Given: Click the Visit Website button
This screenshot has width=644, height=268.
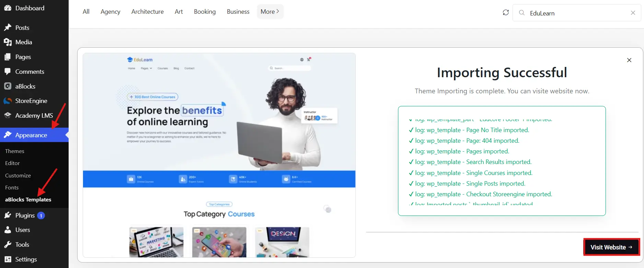Looking at the screenshot, I should (x=611, y=247).
